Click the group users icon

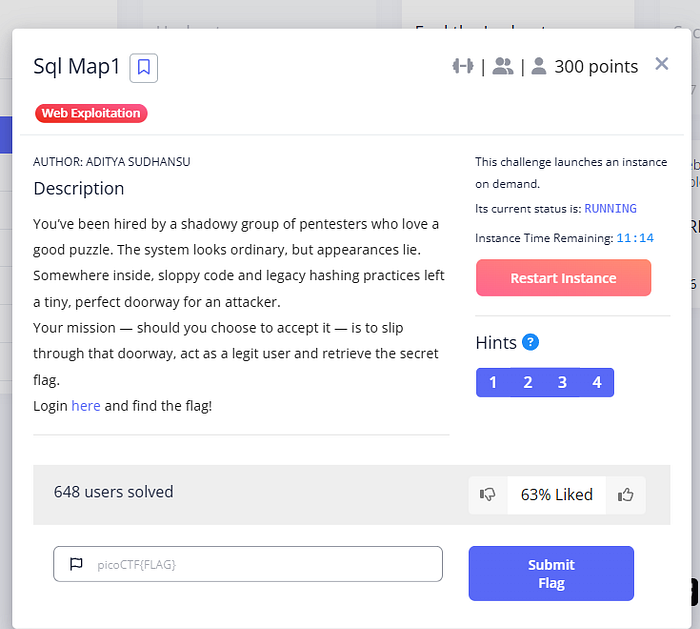click(x=503, y=66)
